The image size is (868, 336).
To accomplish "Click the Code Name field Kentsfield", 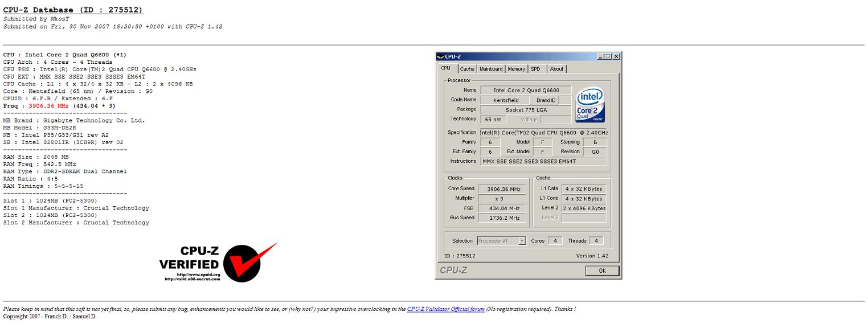I will tap(506, 100).
